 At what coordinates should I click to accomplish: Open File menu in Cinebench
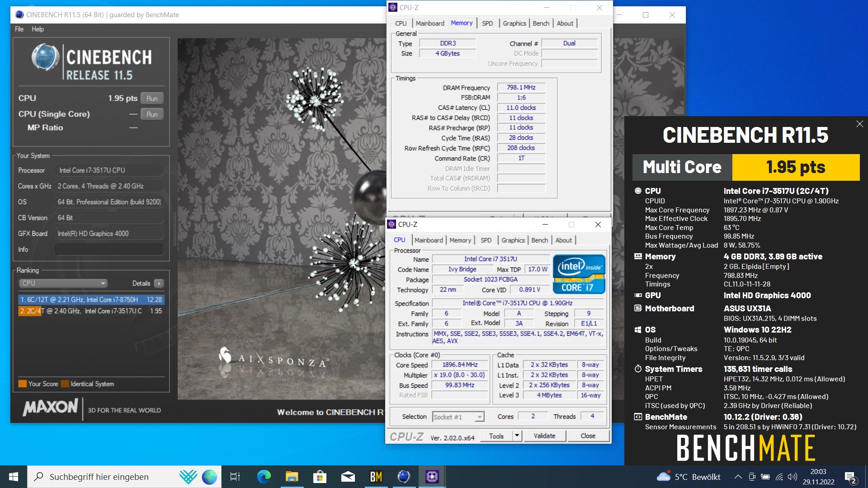click(19, 29)
